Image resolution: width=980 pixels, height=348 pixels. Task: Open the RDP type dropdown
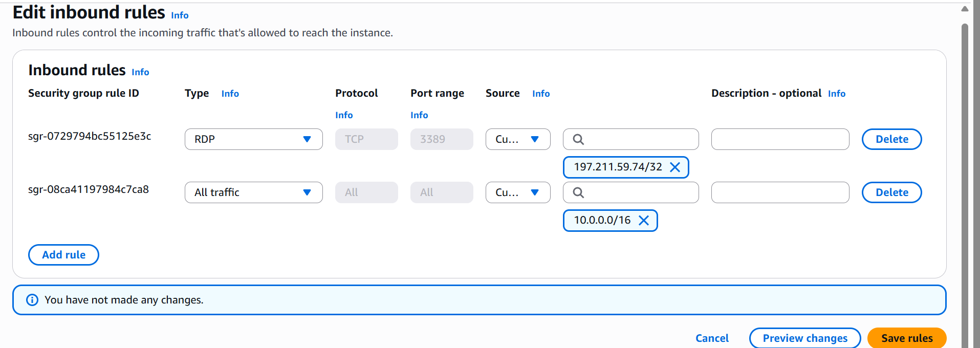pyautogui.click(x=253, y=139)
